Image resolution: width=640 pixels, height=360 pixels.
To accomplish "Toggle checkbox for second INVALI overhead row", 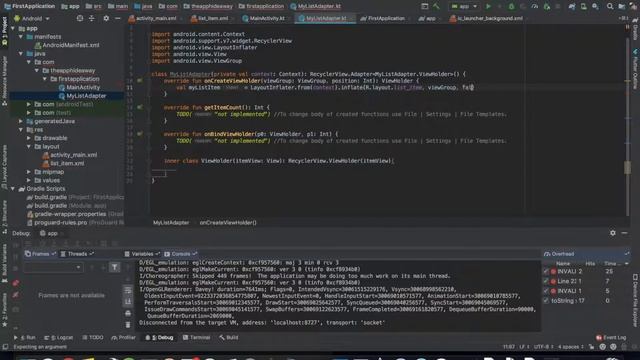I will (x=546, y=291).
